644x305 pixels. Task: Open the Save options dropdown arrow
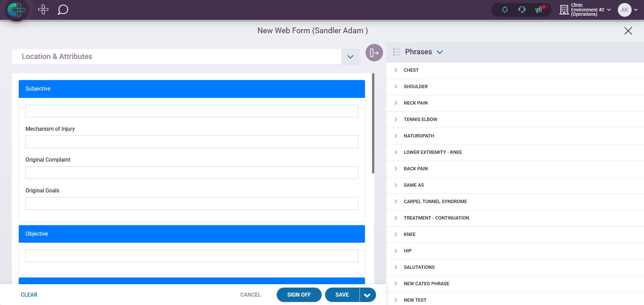(367, 295)
